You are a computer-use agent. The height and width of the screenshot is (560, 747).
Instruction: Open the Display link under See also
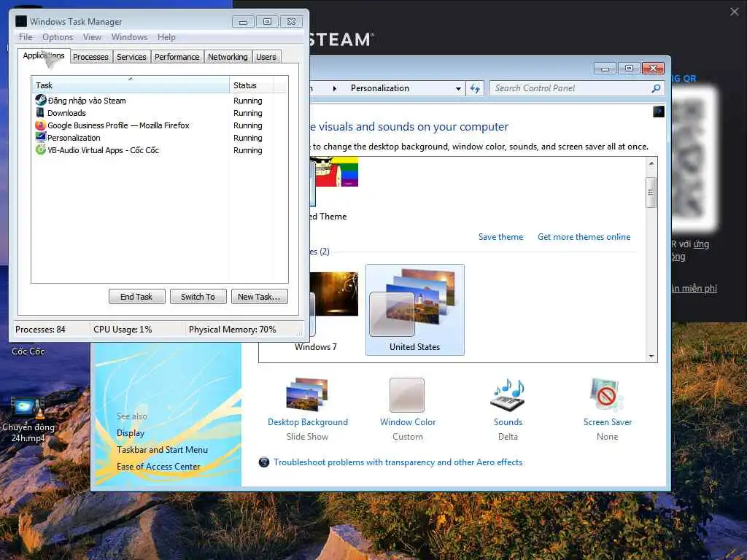click(130, 433)
